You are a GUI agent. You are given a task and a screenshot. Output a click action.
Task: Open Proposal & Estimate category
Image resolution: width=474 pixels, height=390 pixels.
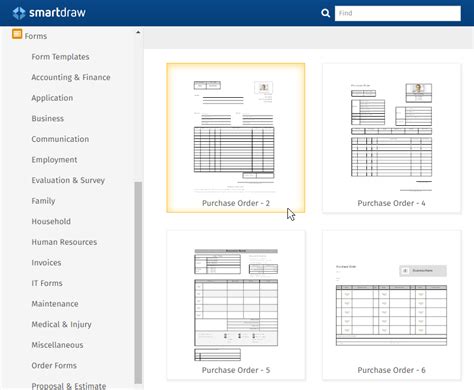point(69,386)
